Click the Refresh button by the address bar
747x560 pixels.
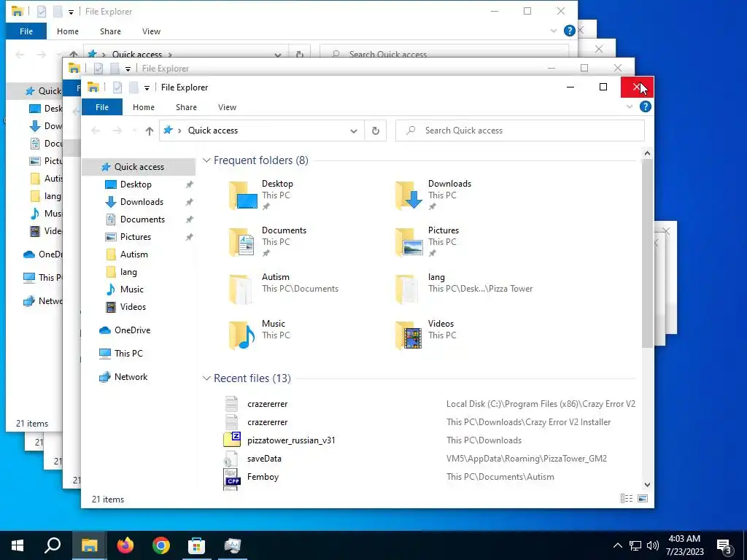376,131
